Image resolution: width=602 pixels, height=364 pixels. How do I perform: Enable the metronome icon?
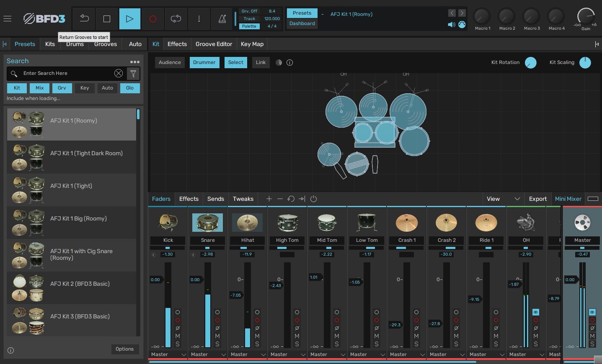(x=222, y=18)
